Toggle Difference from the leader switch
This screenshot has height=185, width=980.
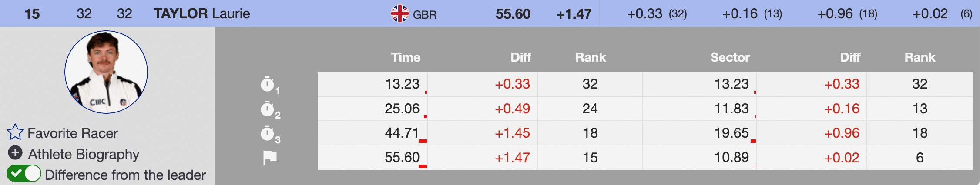point(24,174)
